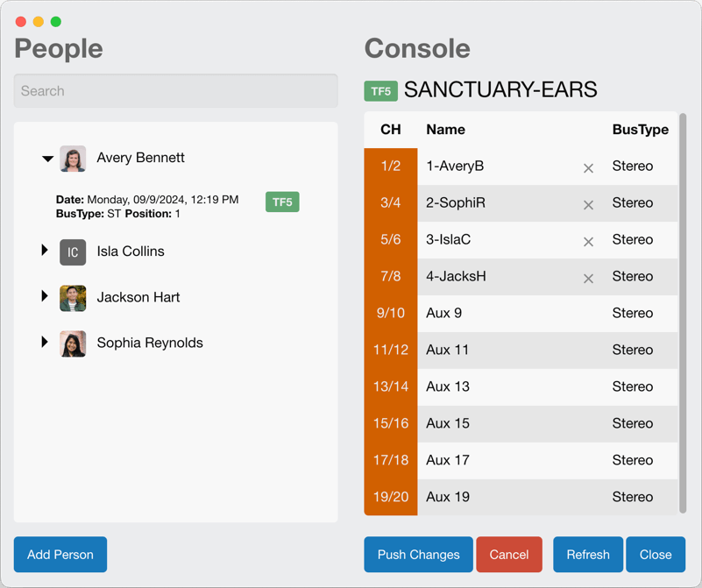This screenshot has height=588, width=702.
Task: Click the X next to 2-SophiR
Action: 588,204
